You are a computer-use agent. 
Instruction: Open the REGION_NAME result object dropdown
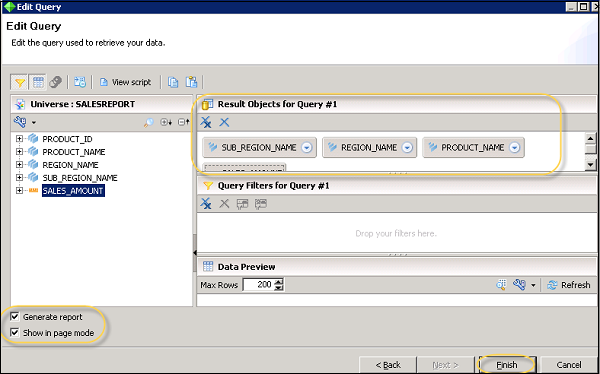[408, 147]
